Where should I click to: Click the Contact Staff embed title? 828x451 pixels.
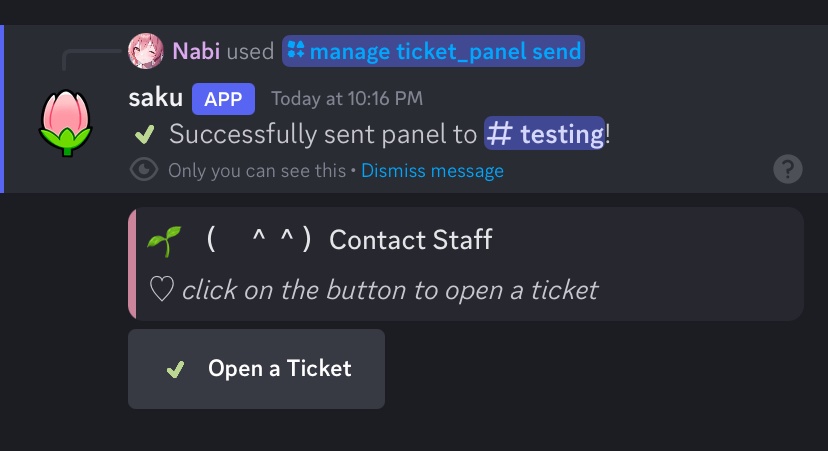[x=410, y=240]
